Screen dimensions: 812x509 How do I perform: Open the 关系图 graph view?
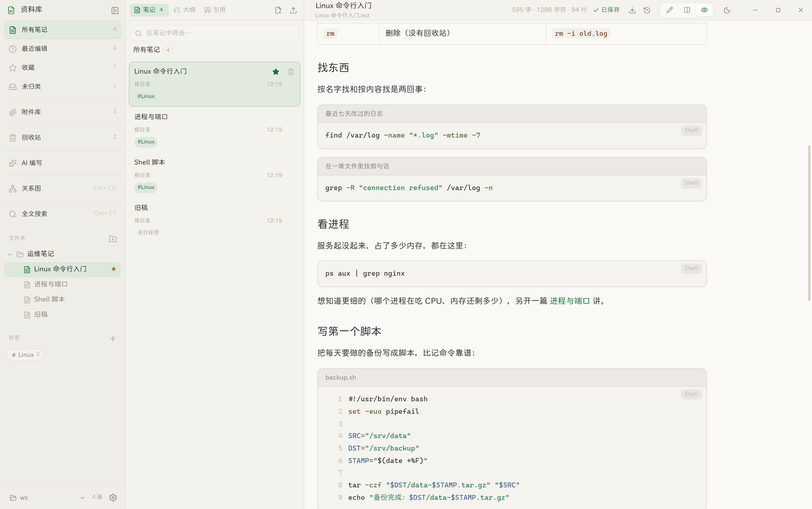click(x=63, y=188)
